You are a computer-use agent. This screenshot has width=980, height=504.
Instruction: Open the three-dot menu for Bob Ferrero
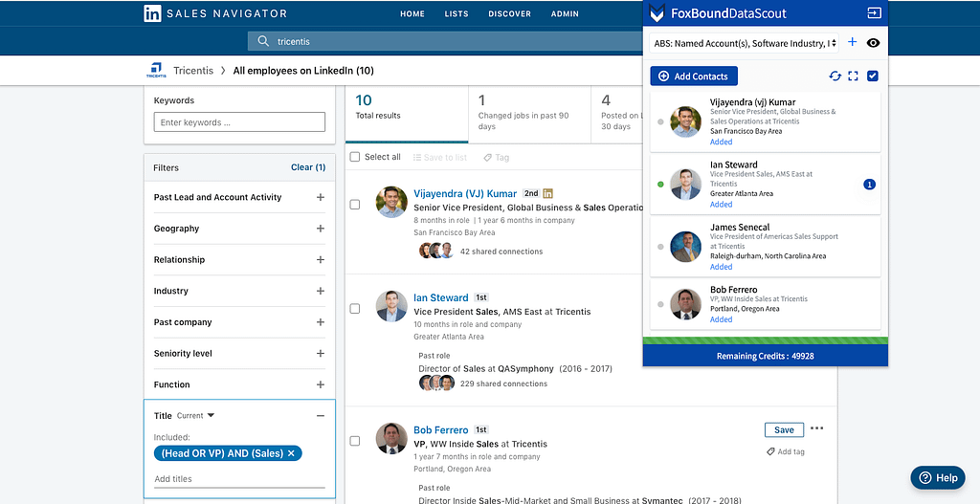(817, 428)
